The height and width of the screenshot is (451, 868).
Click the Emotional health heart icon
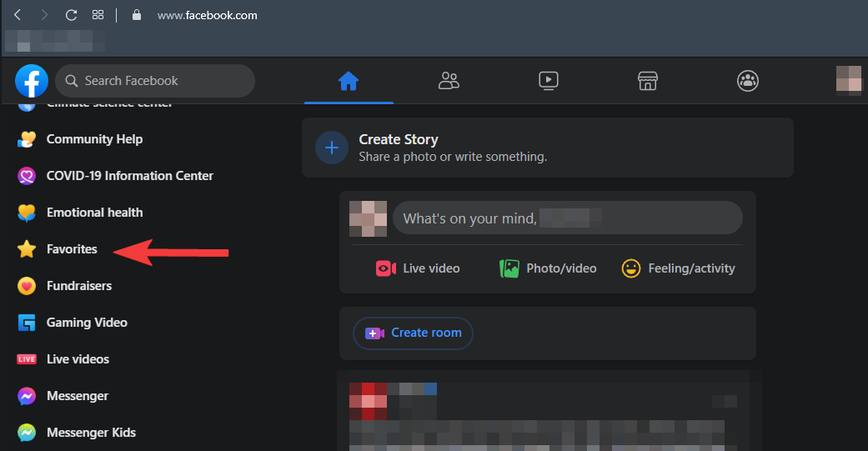(27, 213)
